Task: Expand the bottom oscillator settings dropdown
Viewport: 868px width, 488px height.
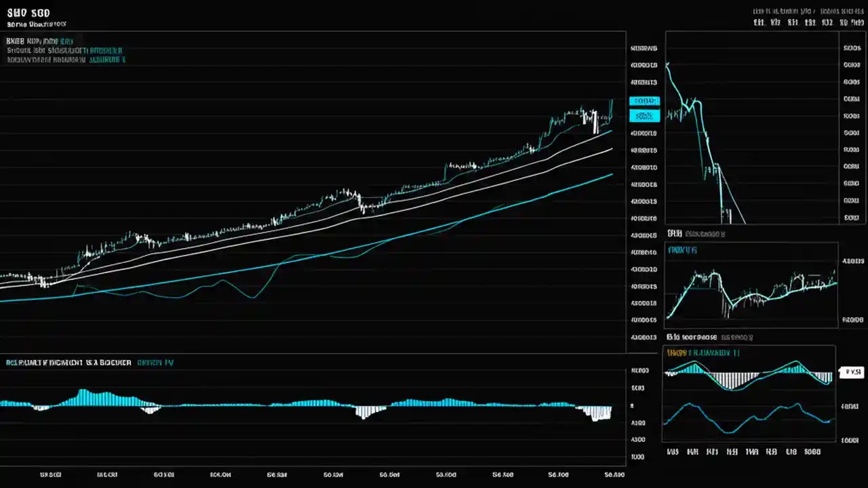Action: point(156,362)
